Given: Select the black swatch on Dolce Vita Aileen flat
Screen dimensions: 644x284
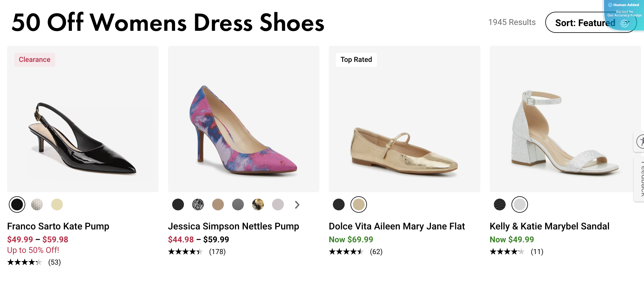Looking at the screenshot, I should point(338,204).
